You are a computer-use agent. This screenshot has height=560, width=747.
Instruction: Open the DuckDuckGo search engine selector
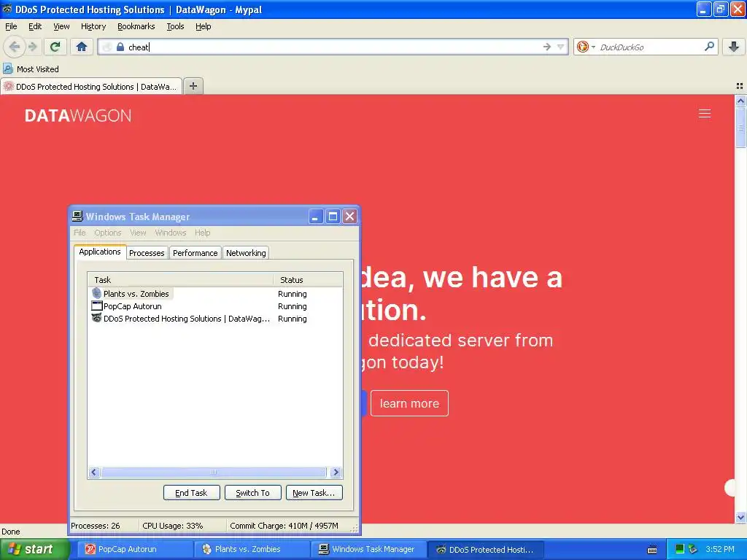point(586,47)
